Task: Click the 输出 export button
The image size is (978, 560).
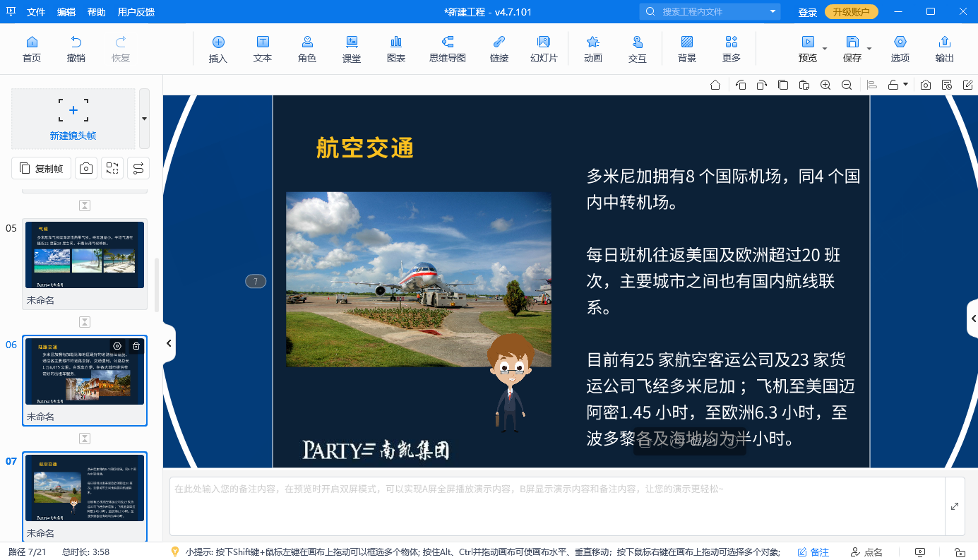Action: coord(944,49)
